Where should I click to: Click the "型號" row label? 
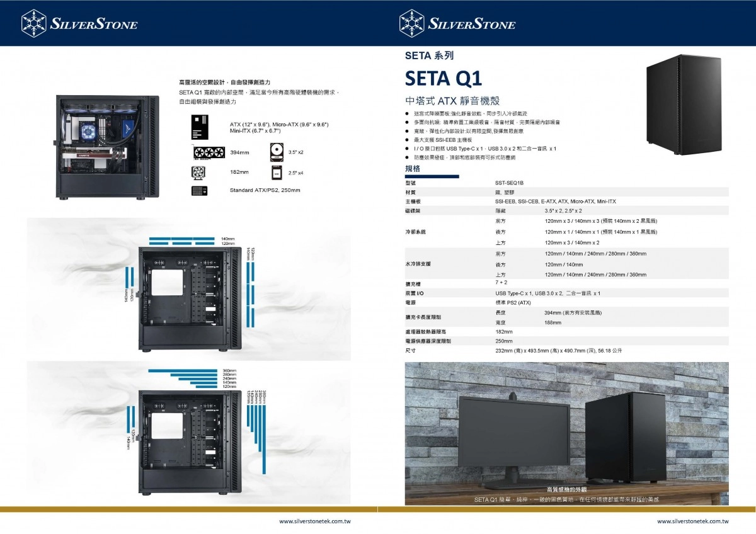click(x=411, y=182)
